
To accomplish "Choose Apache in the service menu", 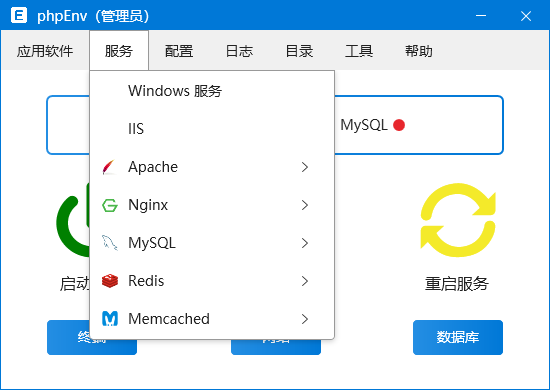I will point(212,167).
